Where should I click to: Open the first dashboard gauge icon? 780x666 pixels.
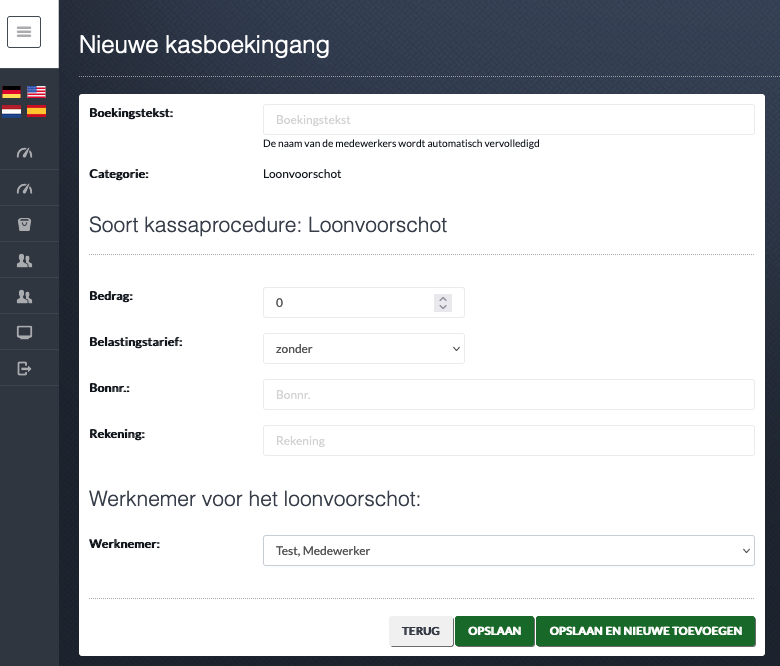[x=24, y=153]
